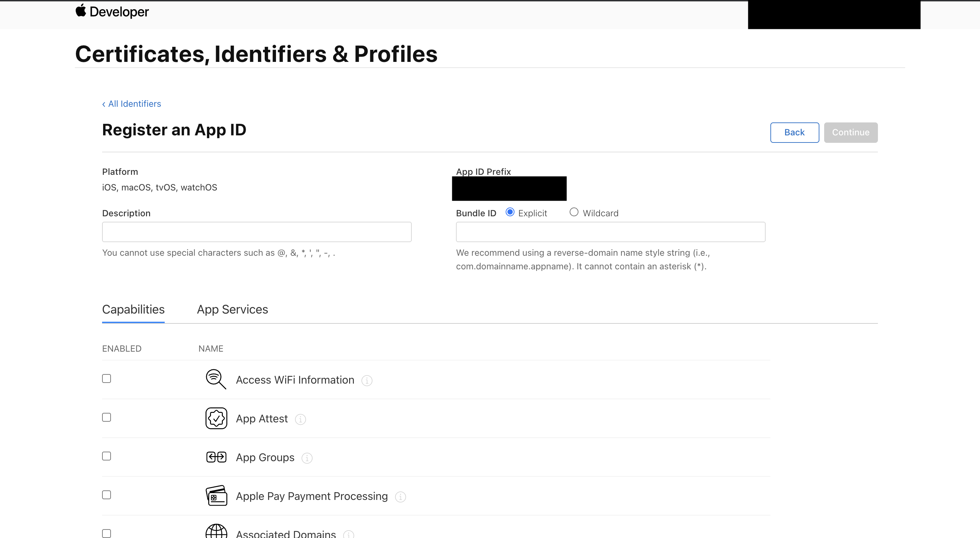Switch to the App Services tab
980x538 pixels.
pos(232,309)
